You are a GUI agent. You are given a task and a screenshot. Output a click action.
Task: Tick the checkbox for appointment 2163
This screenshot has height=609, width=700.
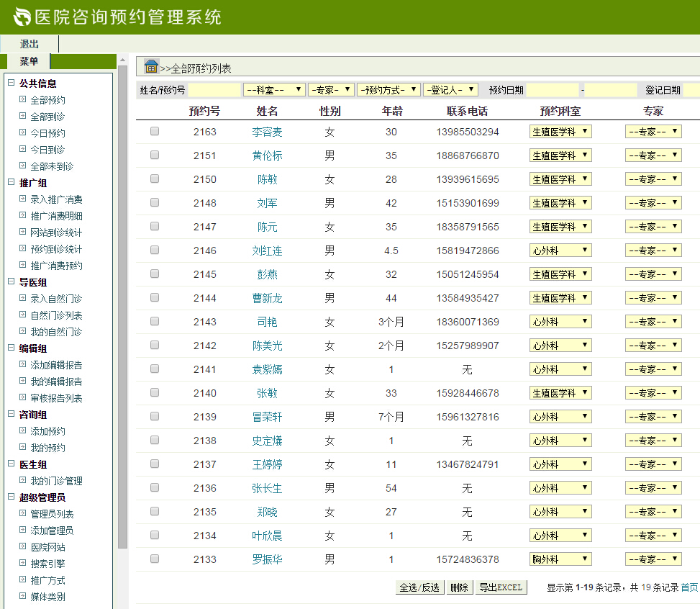[155, 131]
